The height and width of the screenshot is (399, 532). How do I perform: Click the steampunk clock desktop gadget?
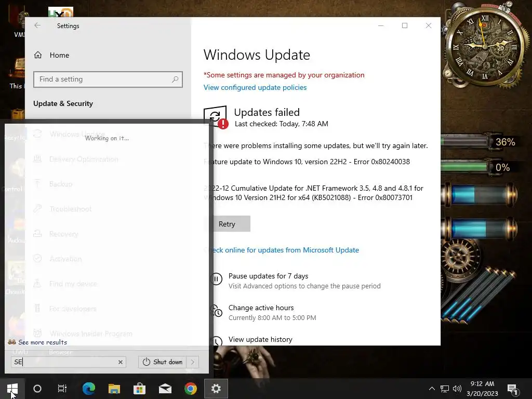pos(485,46)
